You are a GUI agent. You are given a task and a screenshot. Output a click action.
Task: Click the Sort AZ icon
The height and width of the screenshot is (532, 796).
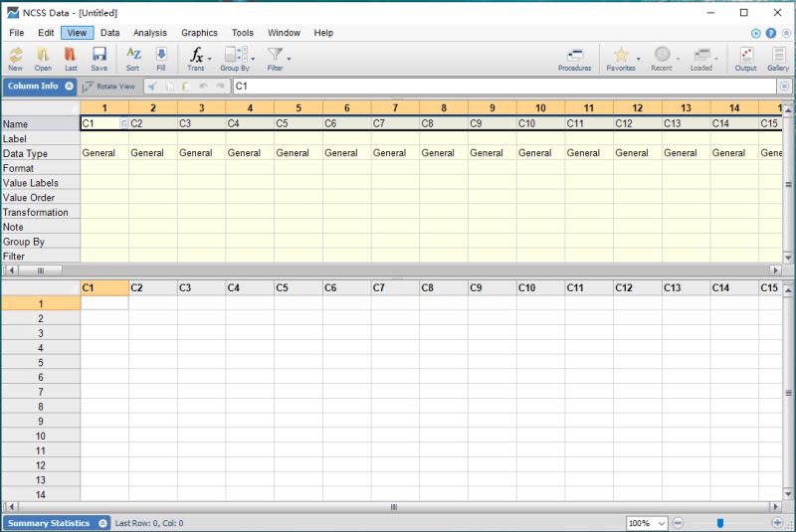pos(133,59)
